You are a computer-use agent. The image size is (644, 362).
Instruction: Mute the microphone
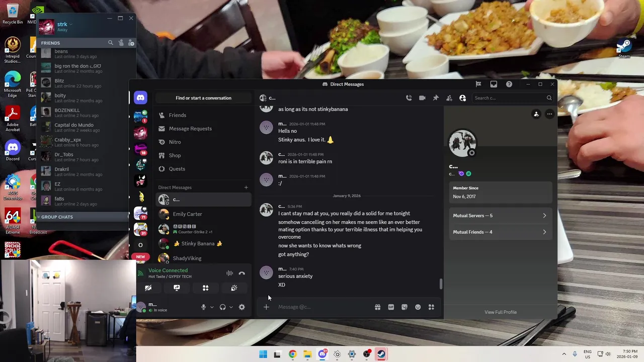coord(203,307)
